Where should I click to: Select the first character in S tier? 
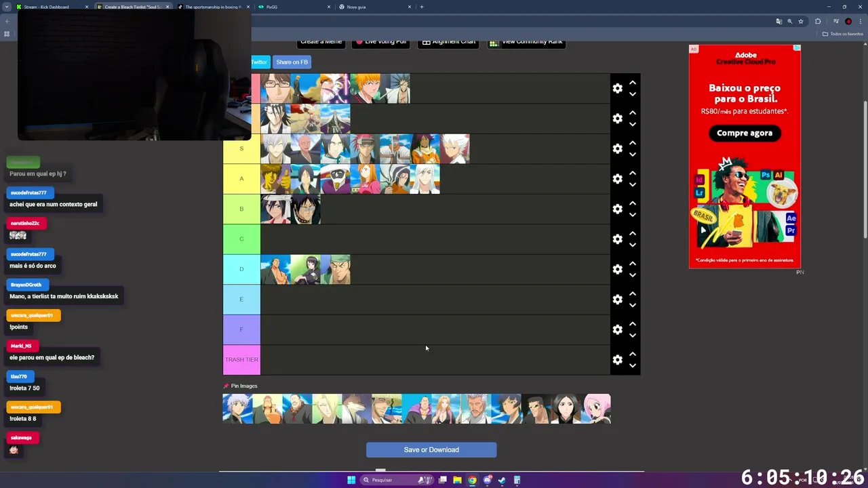click(x=275, y=148)
